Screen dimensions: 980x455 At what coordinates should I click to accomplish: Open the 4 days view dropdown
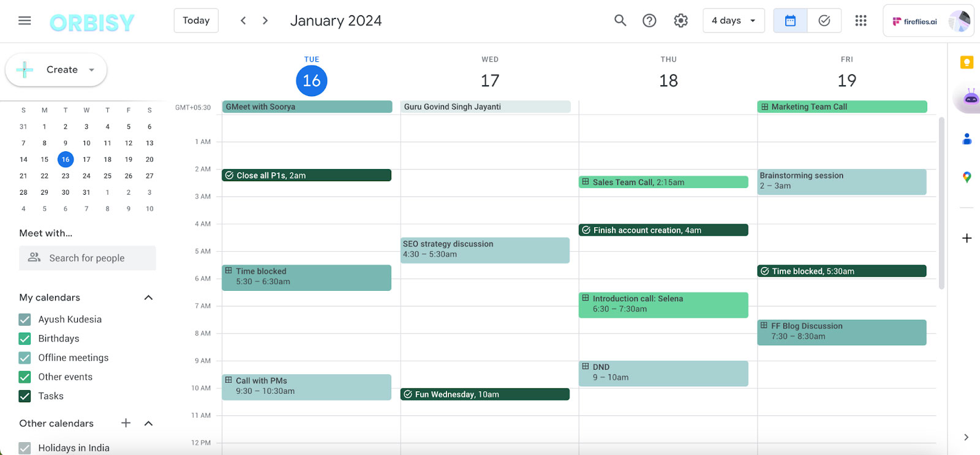point(734,21)
